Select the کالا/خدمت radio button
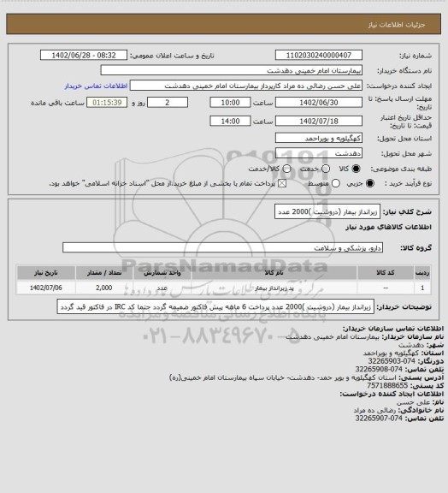The width and height of the screenshot is (448, 493). tap(286, 169)
